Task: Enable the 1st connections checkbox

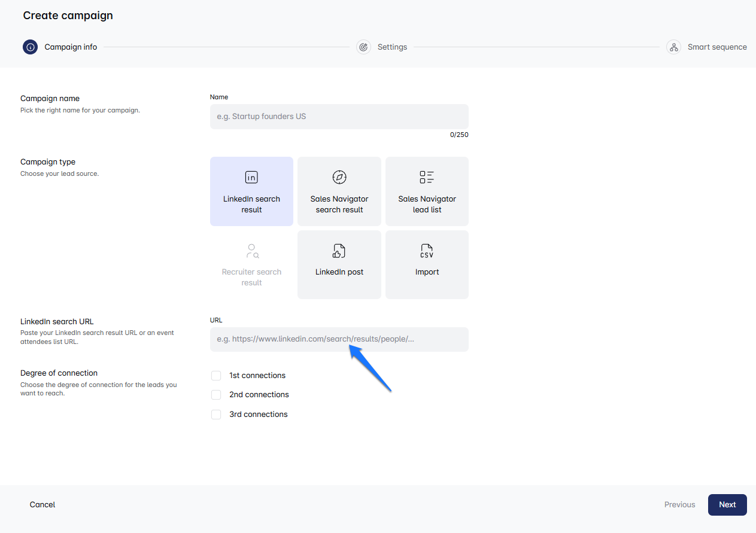Action: pyautogui.click(x=216, y=376)
